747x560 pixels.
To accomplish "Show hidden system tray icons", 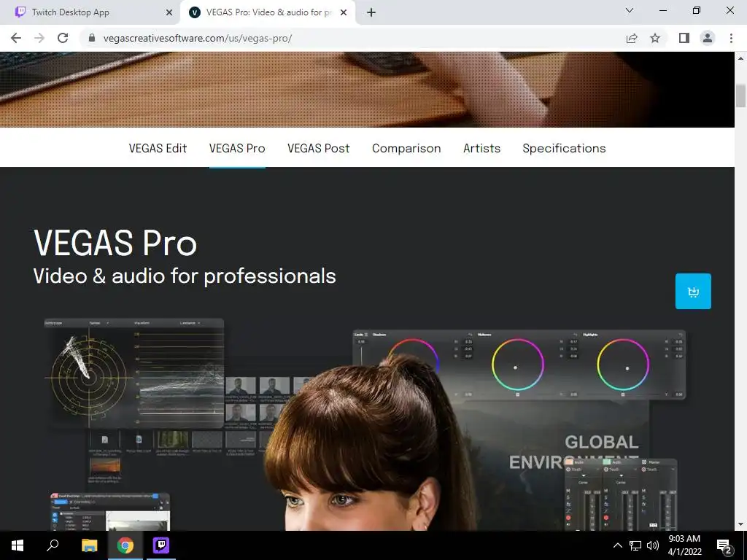I will [617, 545].
